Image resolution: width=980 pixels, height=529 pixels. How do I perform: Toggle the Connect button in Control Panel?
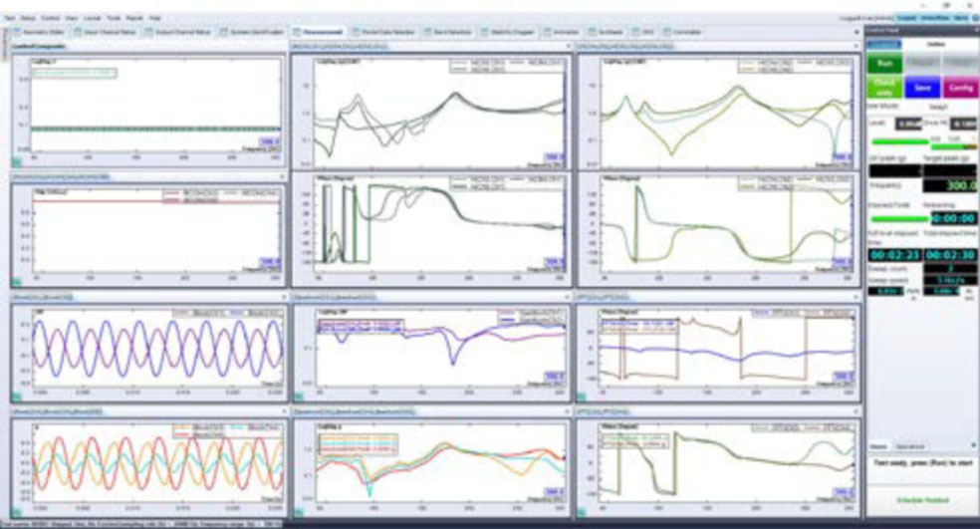[x=887, y=42]
